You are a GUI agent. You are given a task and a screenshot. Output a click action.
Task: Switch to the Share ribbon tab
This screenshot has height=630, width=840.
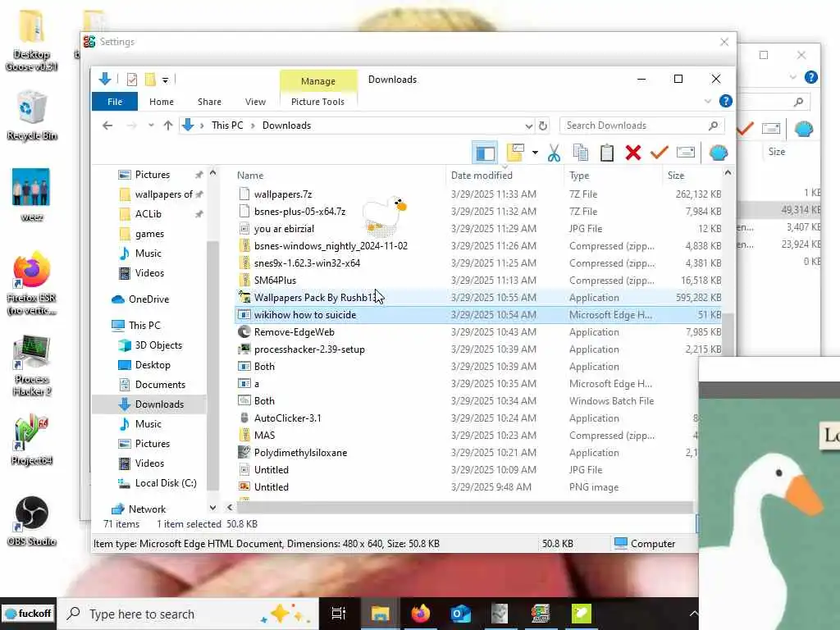click(x=209, y=102)
